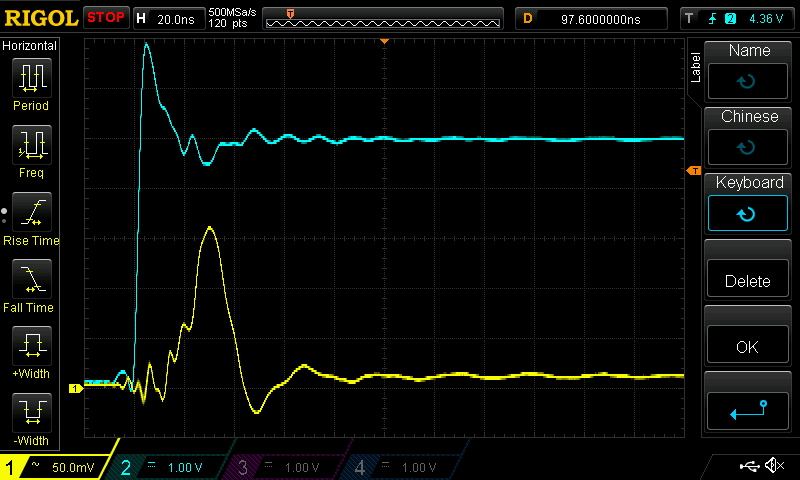Activate the Keyboard option
Screen dimensions: 800x480
[x=747, y=203]
